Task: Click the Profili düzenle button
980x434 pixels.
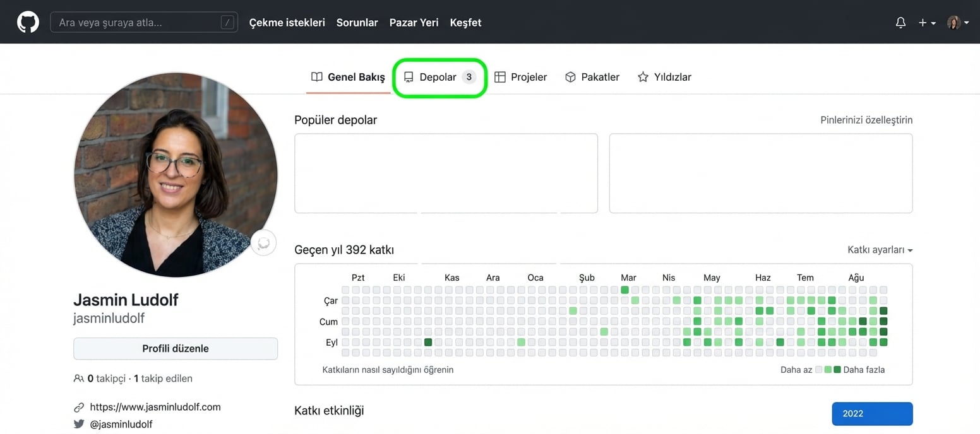Action: click(x=176, y=348)
